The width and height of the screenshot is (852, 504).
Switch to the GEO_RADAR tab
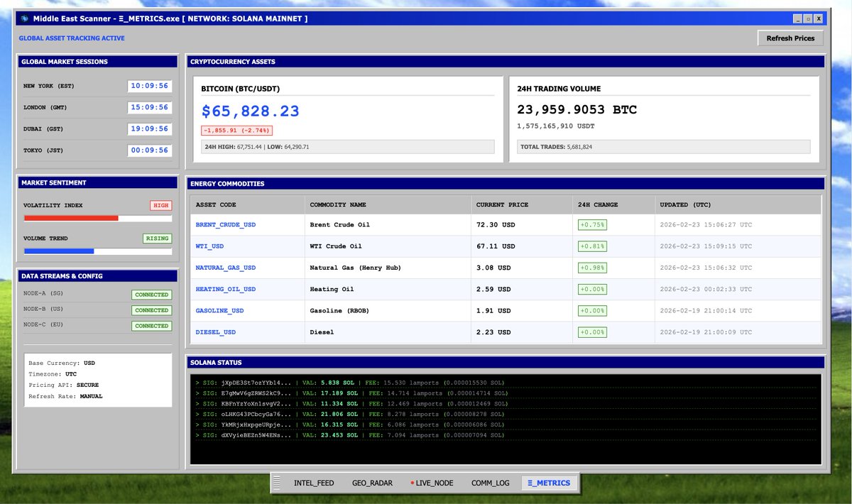tap(372, 483)
